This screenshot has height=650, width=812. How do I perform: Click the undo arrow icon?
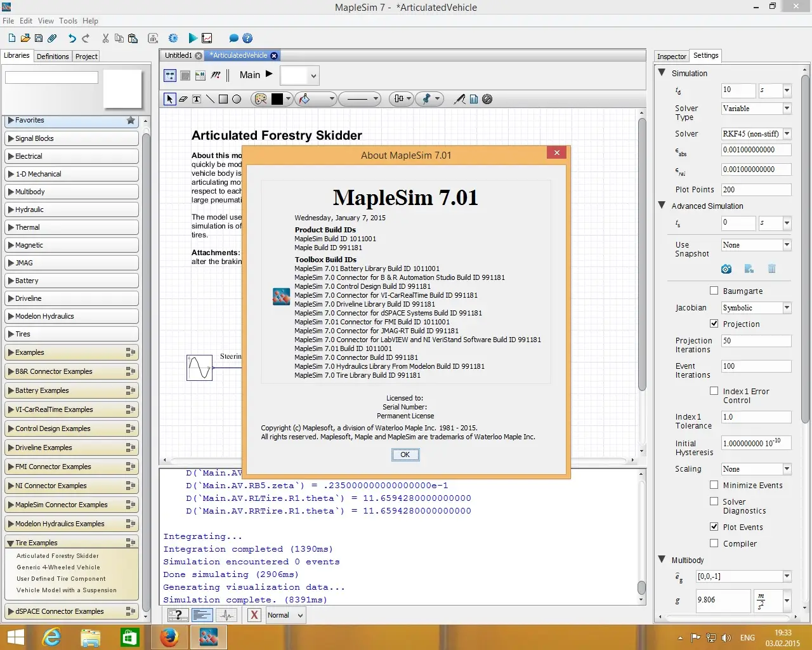[x=72, y=38]
